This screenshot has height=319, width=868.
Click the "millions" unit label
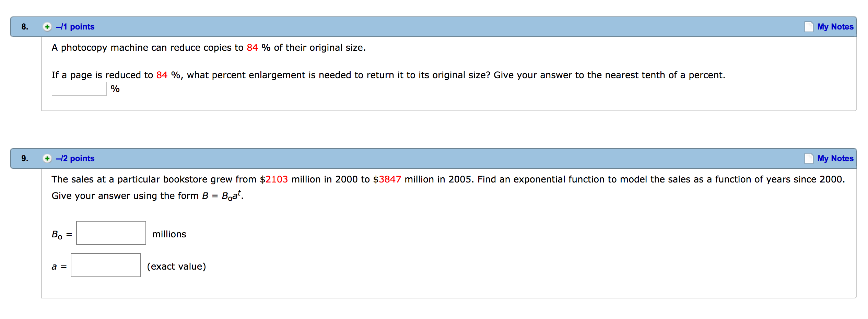click(x=169, y=234)
